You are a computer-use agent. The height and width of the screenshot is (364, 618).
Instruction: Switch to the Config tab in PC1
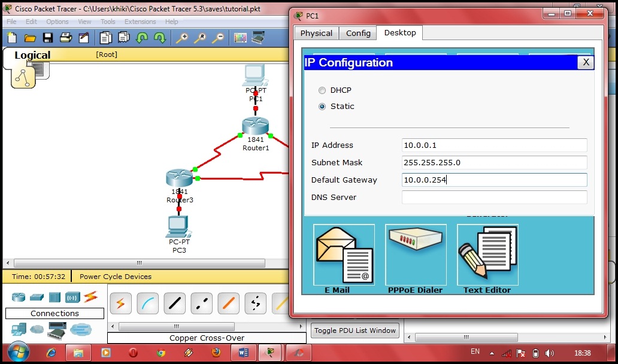point(358,33)
